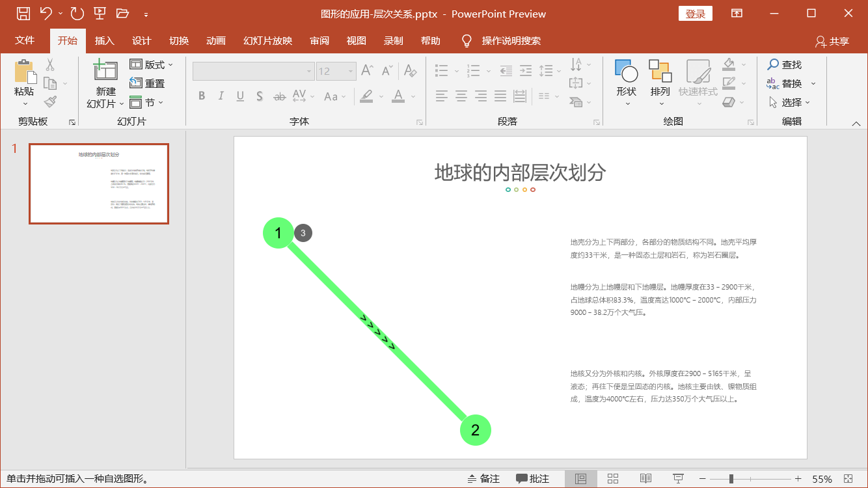This screenshot has width=868, height=488.
Task: Select slide 1 thumbnail
Action: (x=99, y=183)
